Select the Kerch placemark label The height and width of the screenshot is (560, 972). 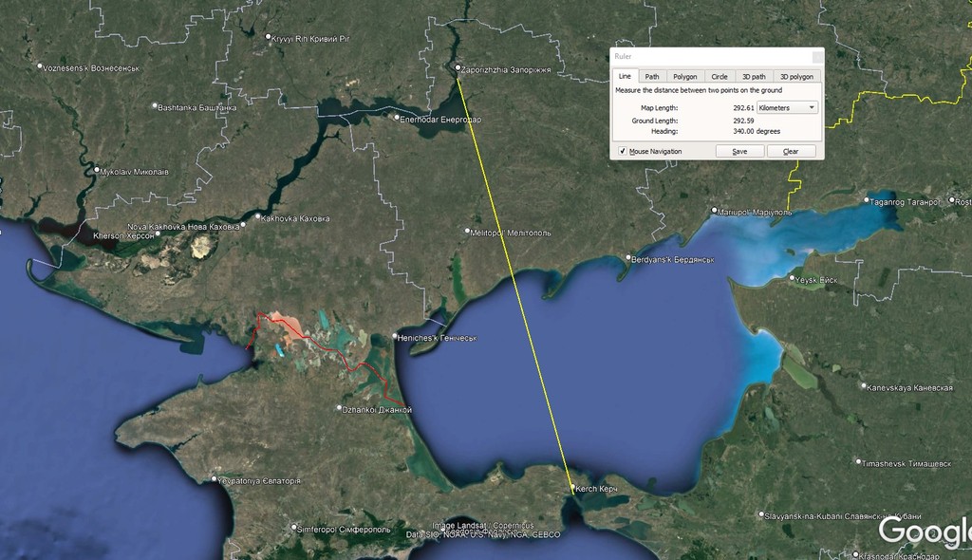click(596, 489)
